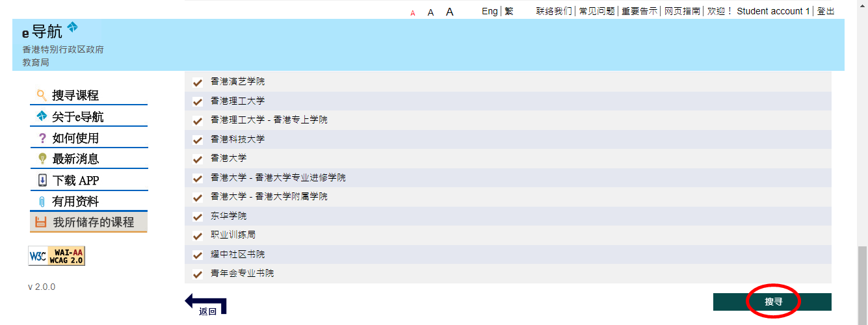This screenshot has height=325, width=868.
Task: Uncheck 耀中社区书院 checkbox
Action: pos(198,255)
